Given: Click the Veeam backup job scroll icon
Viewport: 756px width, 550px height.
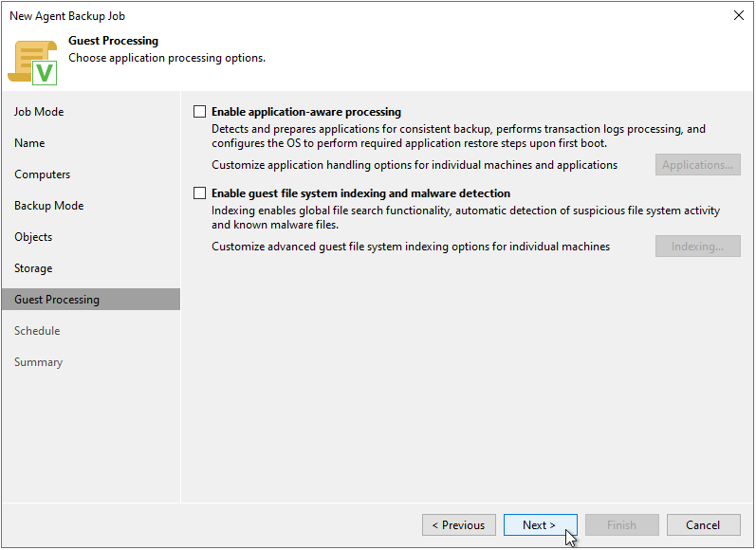Looking at the screenshot, I should (x=33, y=63).
